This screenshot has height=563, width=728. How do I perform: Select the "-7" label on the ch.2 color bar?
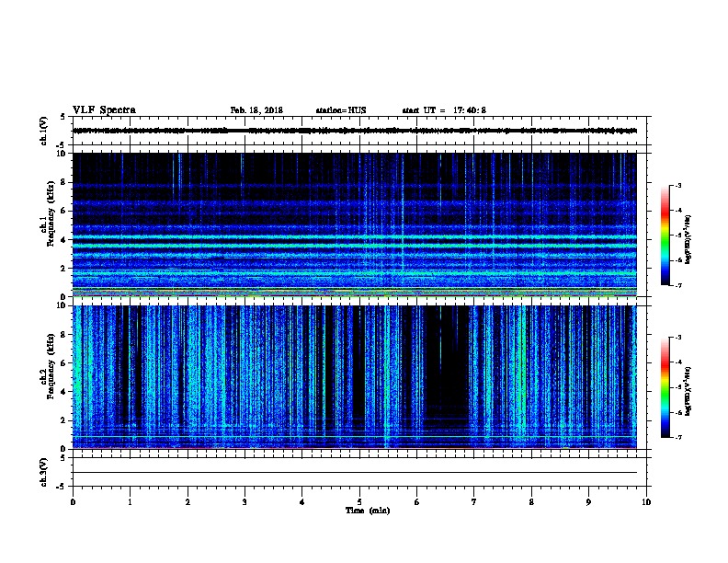point(678,437)
